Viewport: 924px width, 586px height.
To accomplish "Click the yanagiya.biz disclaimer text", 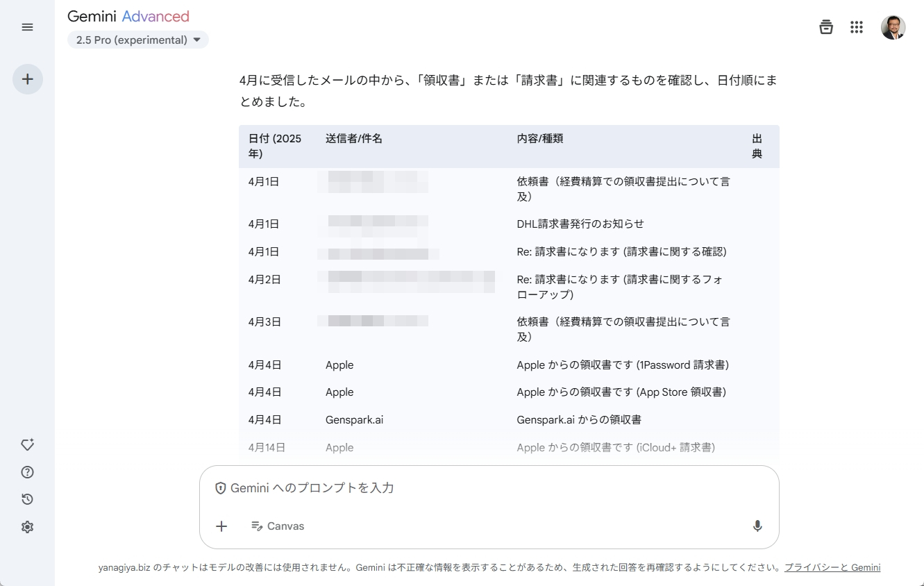I will [440, 567].
